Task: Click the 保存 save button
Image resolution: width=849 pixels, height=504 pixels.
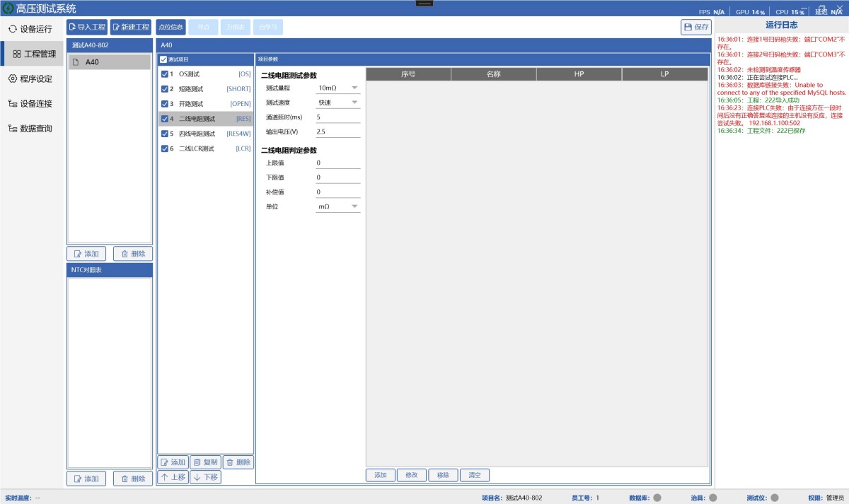Action: click(696, 27)
